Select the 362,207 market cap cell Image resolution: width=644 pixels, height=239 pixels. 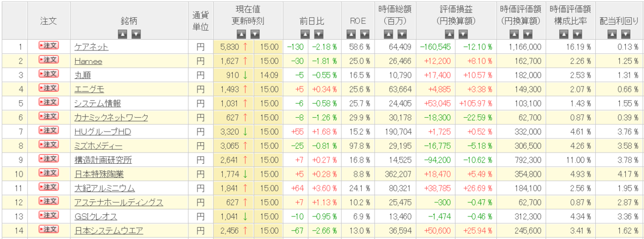(395, 174)
